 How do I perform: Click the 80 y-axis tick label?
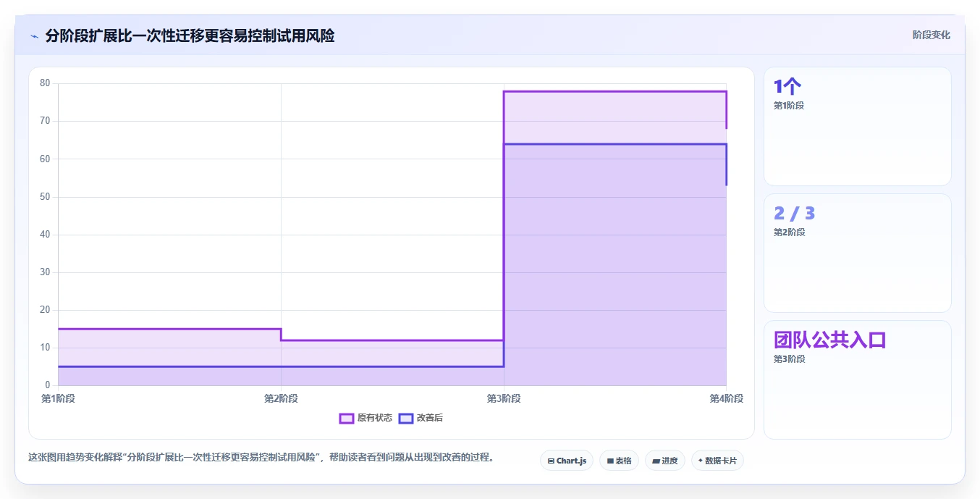(x=45, y=83)
